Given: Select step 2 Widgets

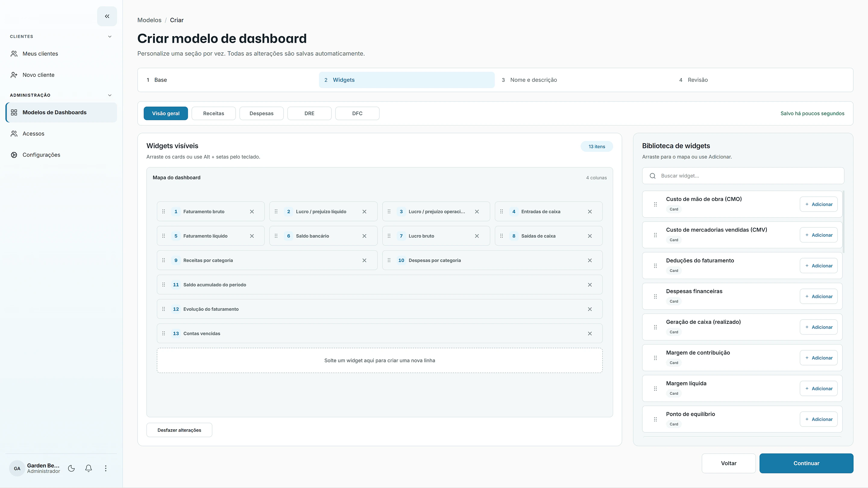Looking at the screenshot, I should 407,80.
